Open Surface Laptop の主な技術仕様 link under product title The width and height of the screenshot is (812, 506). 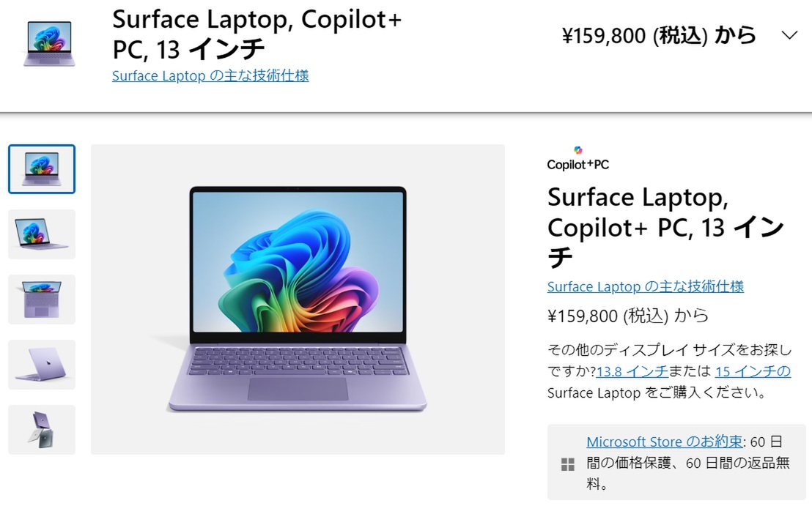pos(645,286)
